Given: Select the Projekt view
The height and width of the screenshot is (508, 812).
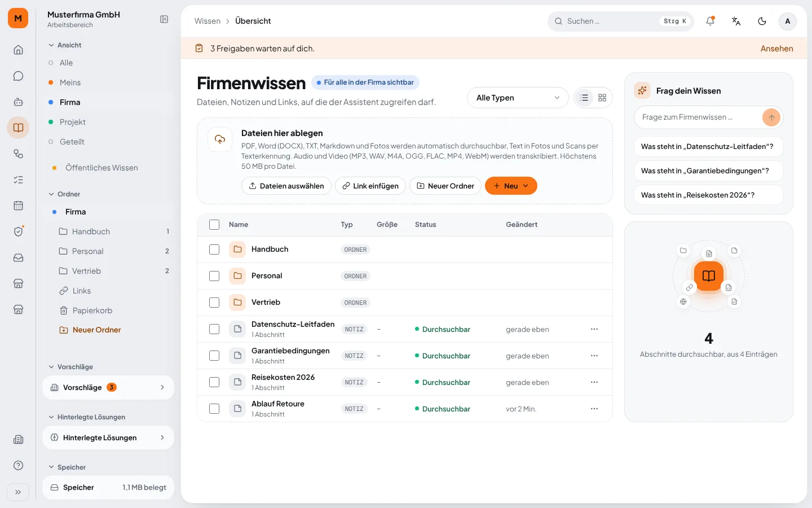Looking at the screenshot, I should (x=108, y=122).
